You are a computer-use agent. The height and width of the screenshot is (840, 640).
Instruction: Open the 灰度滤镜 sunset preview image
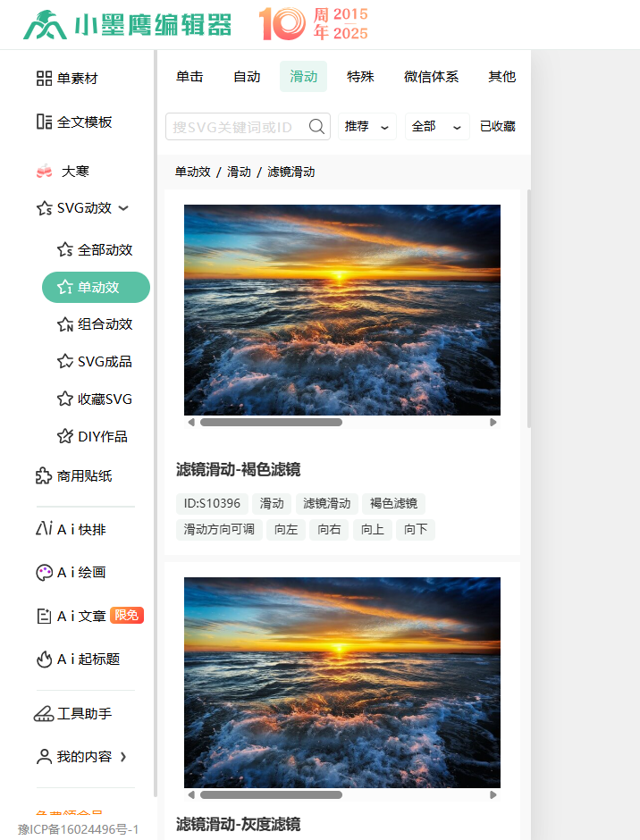tap(342, 683)
